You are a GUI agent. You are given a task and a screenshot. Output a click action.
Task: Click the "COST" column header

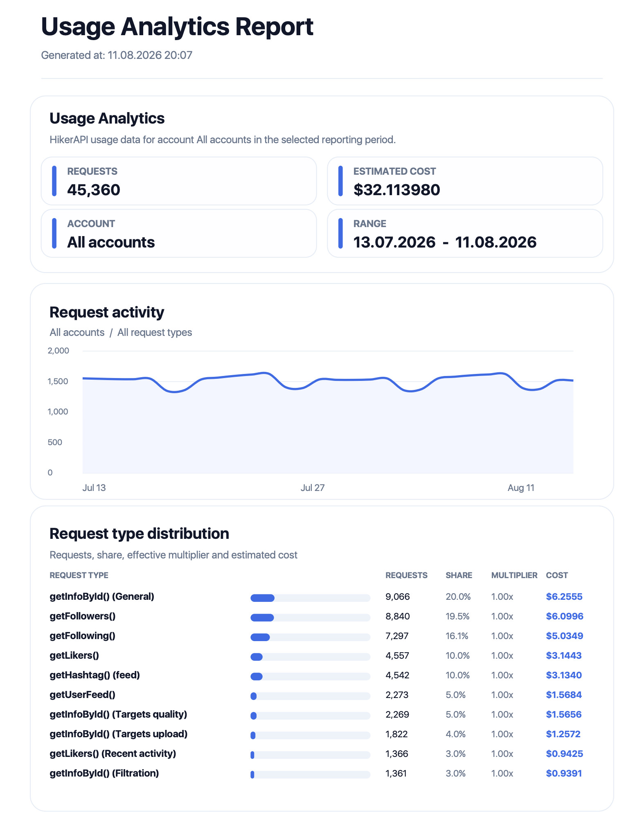[557, 575]
